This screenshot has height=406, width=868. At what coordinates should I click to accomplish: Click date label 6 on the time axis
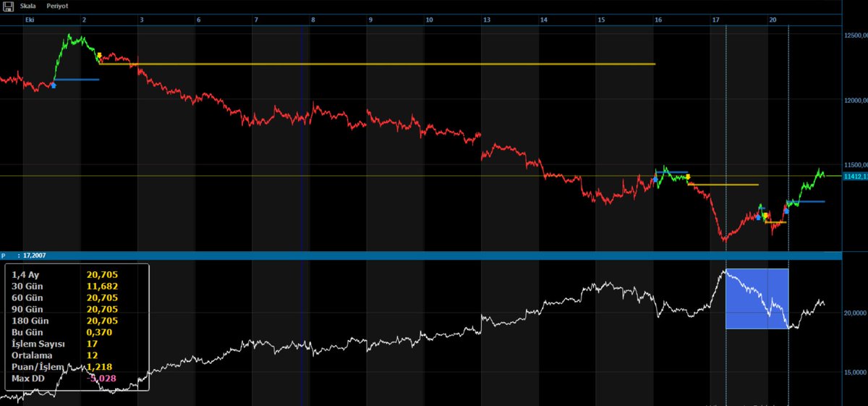click(198, 20)
